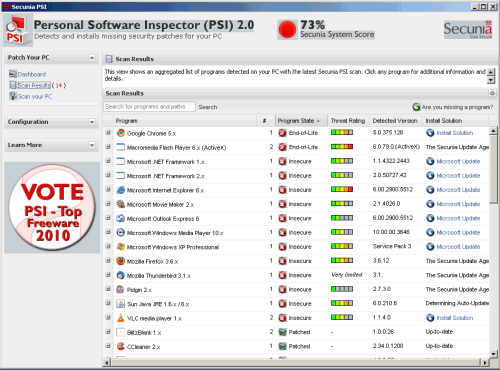Expand the Learn More section
The height and width of the screenshot is (370, 500).
click(x=92, y=145)
